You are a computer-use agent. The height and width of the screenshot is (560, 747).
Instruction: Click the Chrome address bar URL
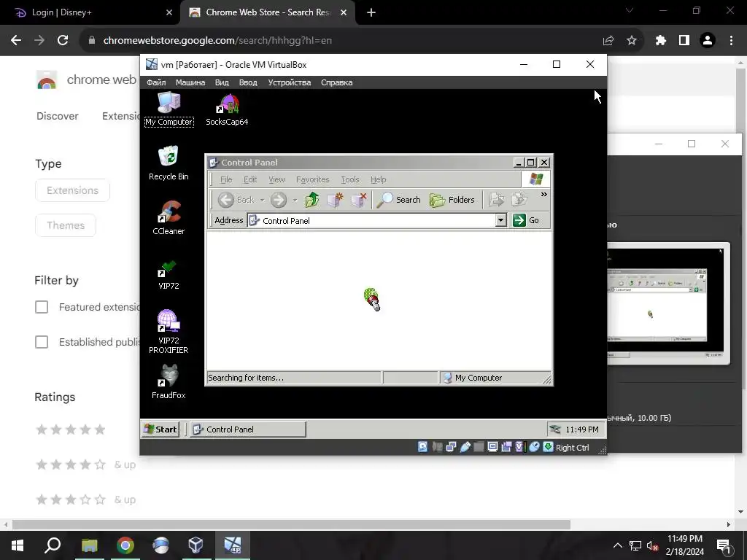click(x=217, y=41)
